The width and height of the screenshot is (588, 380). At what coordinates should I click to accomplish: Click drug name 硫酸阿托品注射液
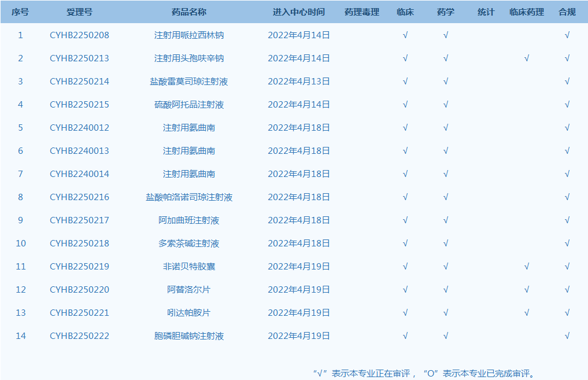pos(189,105)
